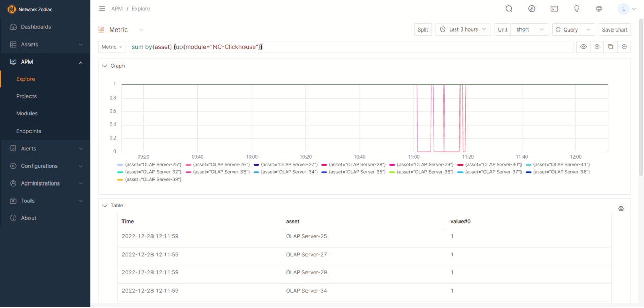Open search with the magnifier icon
Screen dimensions: 644x308
pyautogui.click(x=509, y=9)
